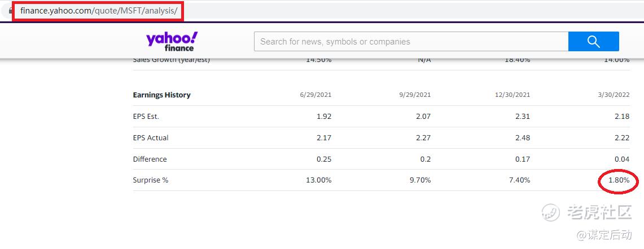
Task: Click the blue search magnifier button
Action: click(x=593, y=41)
